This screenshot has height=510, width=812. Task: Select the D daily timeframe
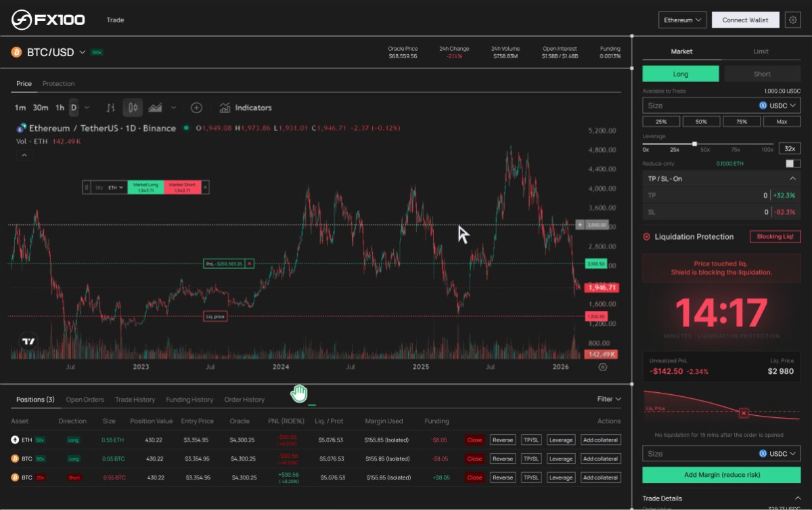74,108
